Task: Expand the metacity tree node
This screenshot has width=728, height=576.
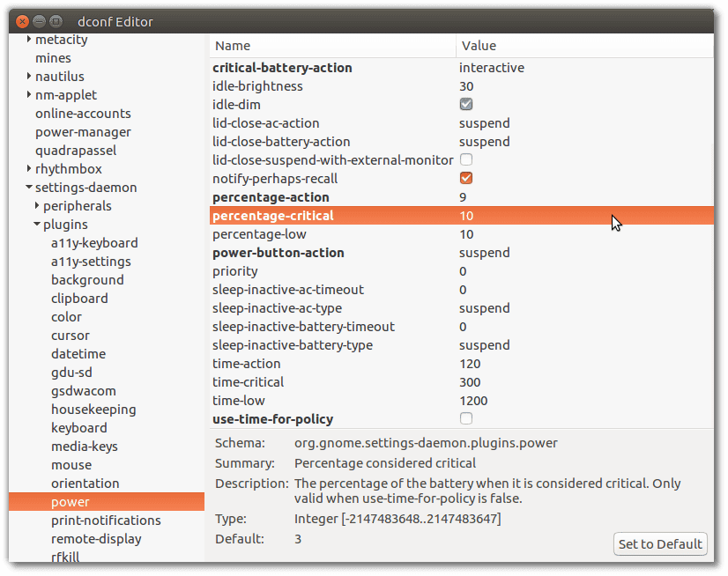Action: (x=29, y=40)
